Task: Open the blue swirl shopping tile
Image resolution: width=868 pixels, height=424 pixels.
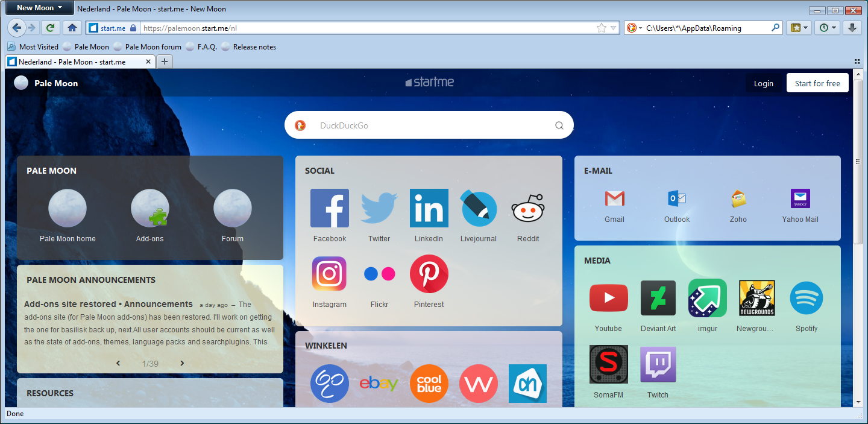Action: (x=329, y=384)
